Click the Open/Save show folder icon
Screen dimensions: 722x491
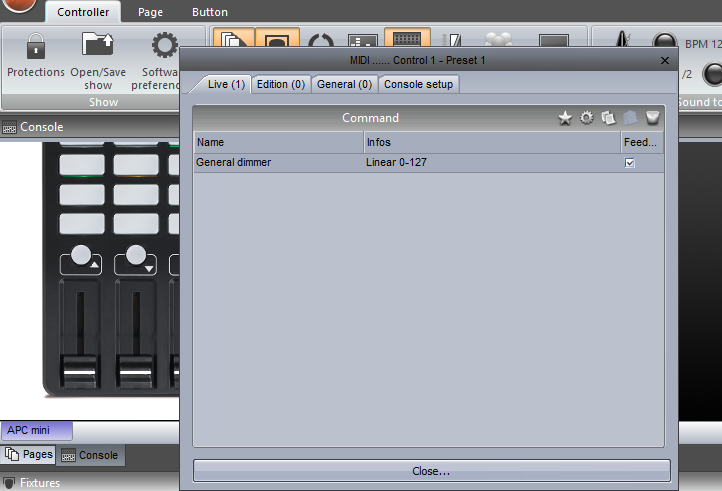pos(98,46)
